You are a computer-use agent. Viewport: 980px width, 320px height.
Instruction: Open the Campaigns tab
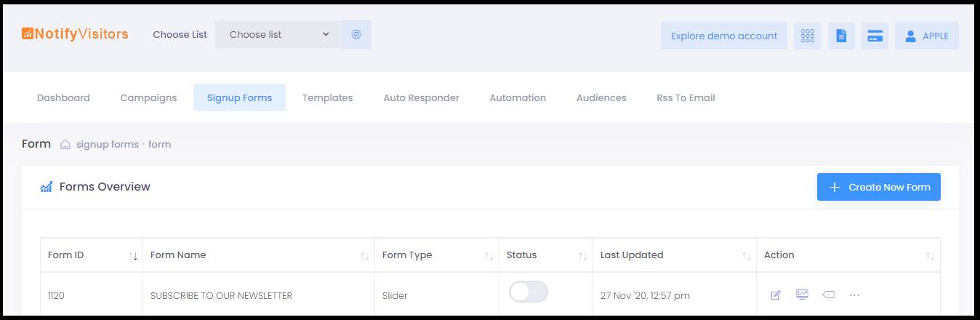pyautogui.click(x=148, y=97)
